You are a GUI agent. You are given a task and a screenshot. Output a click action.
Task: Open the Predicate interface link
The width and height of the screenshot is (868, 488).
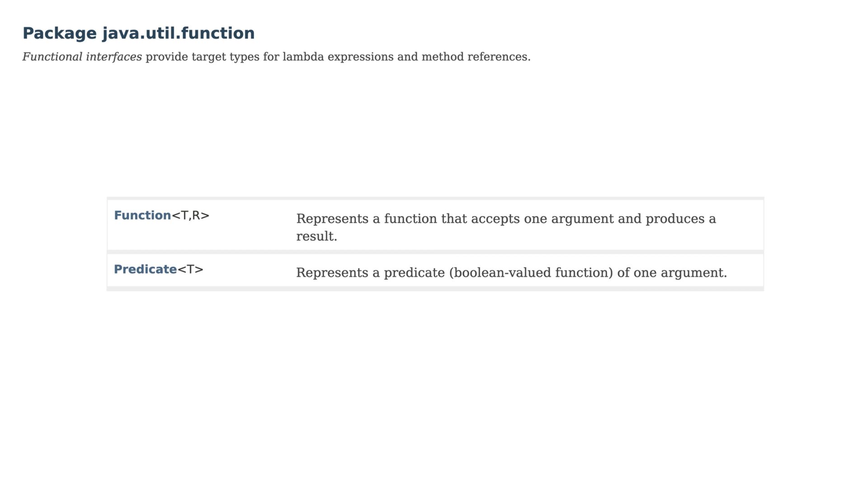click(145, 269)
